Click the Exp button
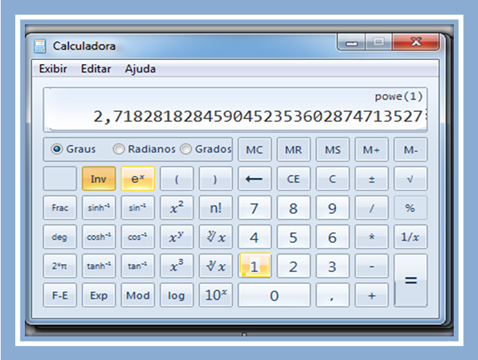Image resolution: width=478 pixels, height=360 pixels. pos(99,295)
